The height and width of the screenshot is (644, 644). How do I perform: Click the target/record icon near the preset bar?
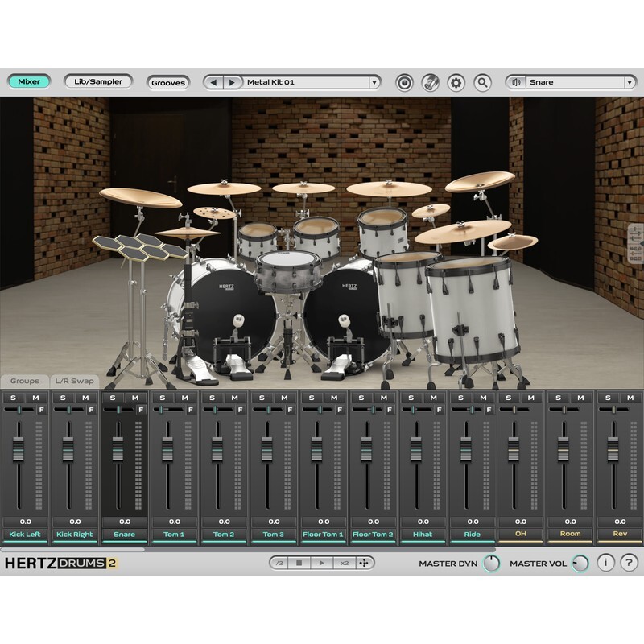404,81
